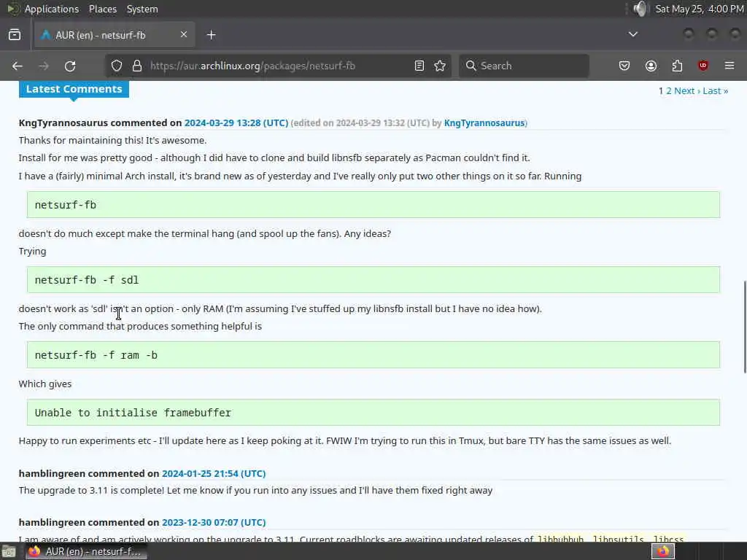Screen dimensions: 747x560
Task: Click the show desktop icon in taskbar
Action: pos(9,552)
